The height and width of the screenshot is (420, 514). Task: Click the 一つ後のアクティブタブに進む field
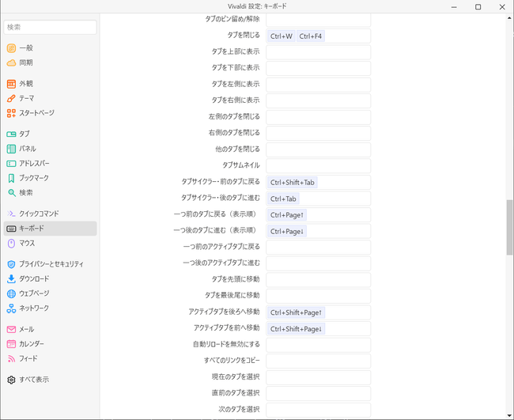pos(319,263)
